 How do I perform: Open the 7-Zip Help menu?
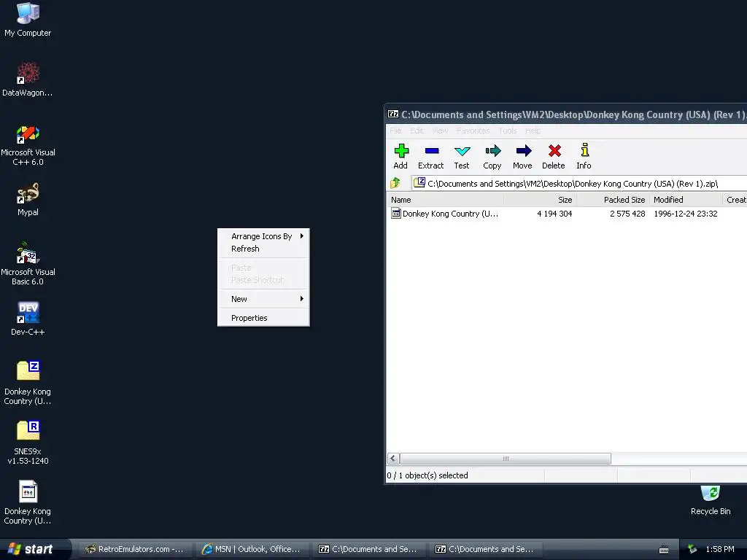tap(533, 131)
